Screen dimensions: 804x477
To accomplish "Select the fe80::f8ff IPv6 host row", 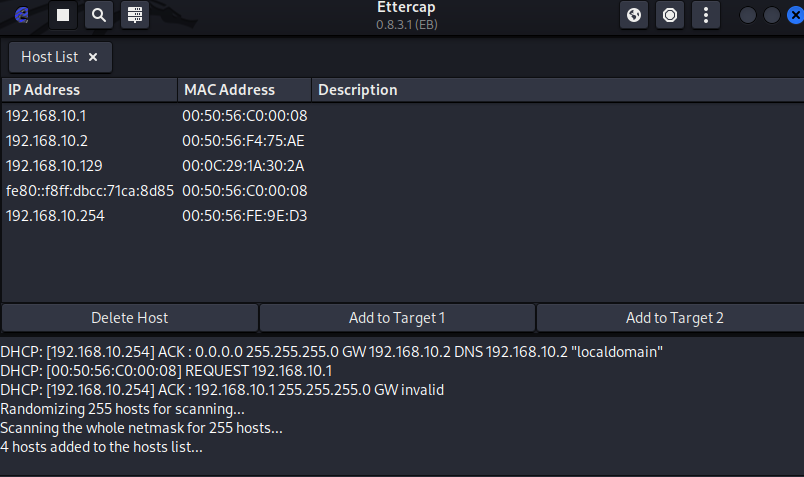I will coord(403,191).
